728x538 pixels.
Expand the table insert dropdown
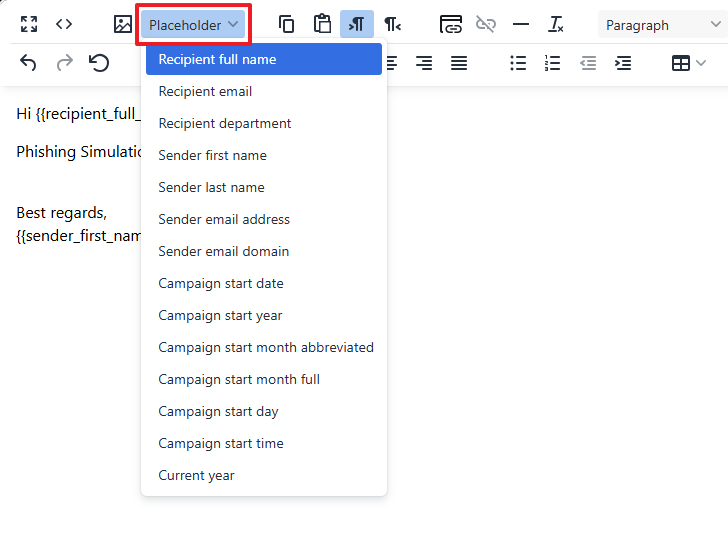click(689, 63)
